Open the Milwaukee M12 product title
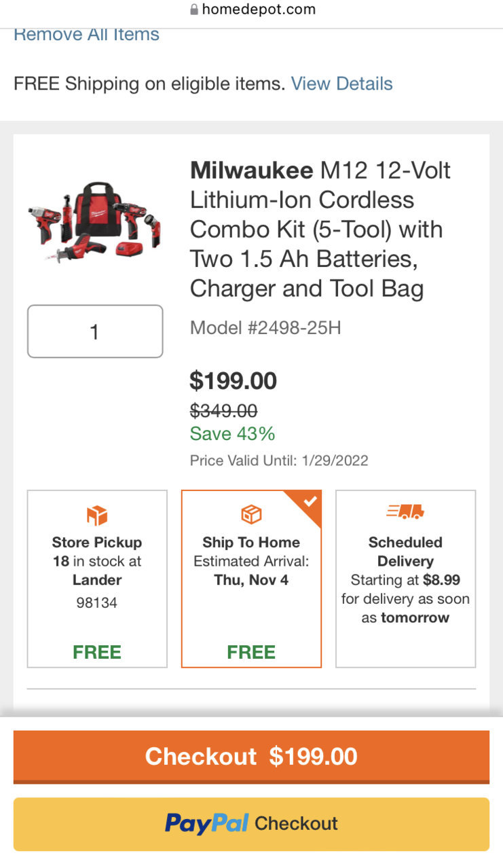This screenshot has height=868, width=503. pos(320,229)
